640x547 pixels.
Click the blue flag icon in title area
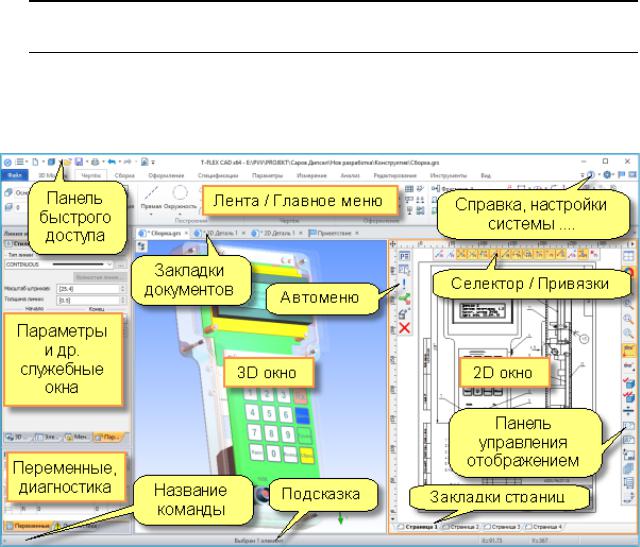[621, 175]
